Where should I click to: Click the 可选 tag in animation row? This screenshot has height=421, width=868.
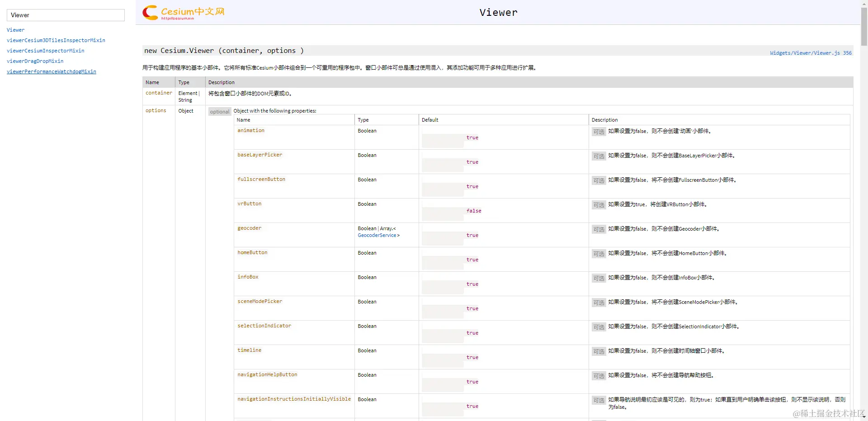coord(599,132)
